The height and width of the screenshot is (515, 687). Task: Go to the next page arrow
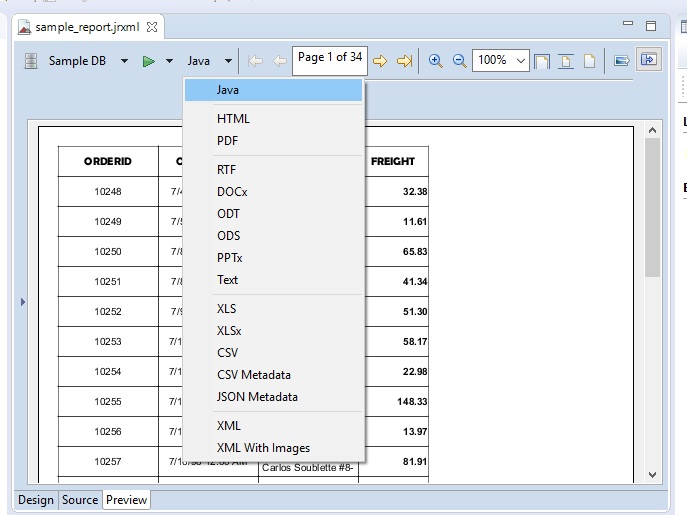click(x=380, y=61)
